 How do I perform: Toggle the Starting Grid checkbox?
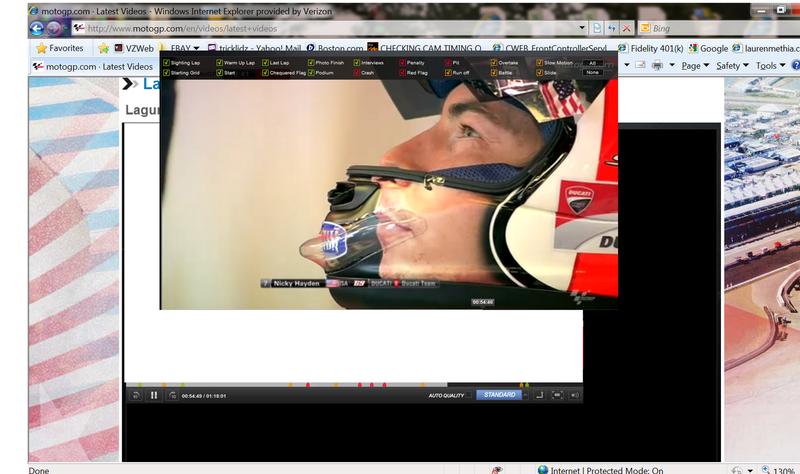pyautogui.click(x=166, y=73)
